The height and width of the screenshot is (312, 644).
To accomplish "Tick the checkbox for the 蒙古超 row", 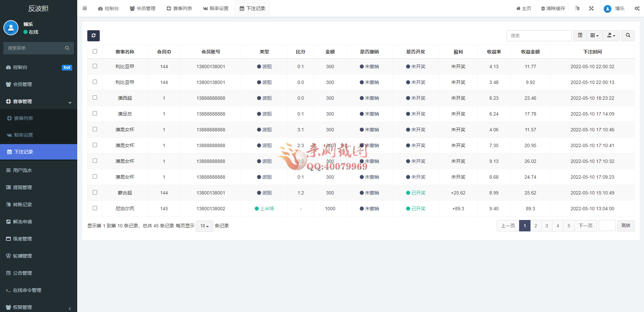I will pyautogui.click(x=95, y=192).
